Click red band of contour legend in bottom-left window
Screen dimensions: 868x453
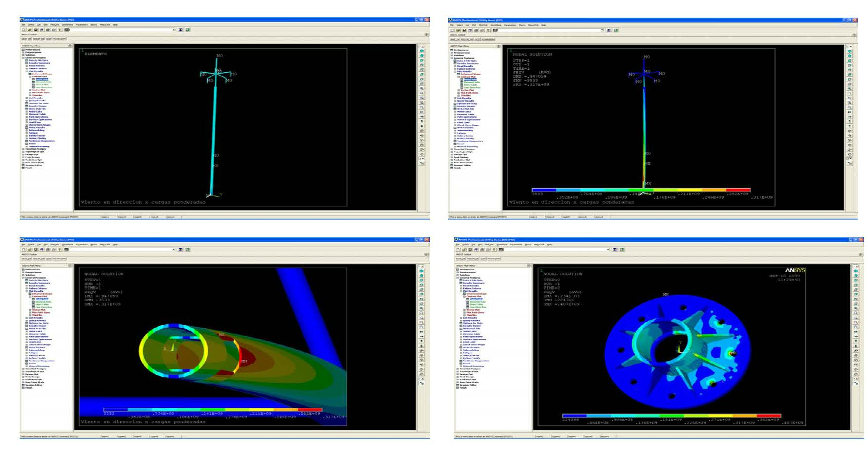coord(310,409)
